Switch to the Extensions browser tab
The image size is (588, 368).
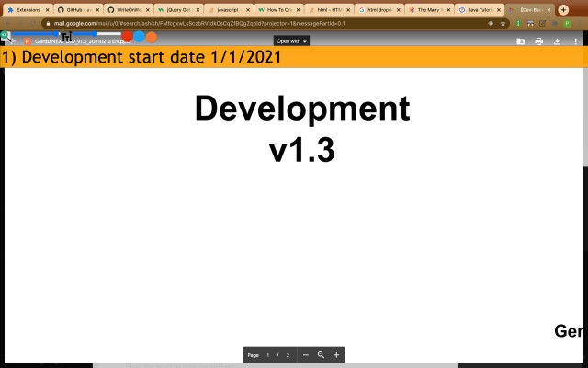tap(28, 10)
